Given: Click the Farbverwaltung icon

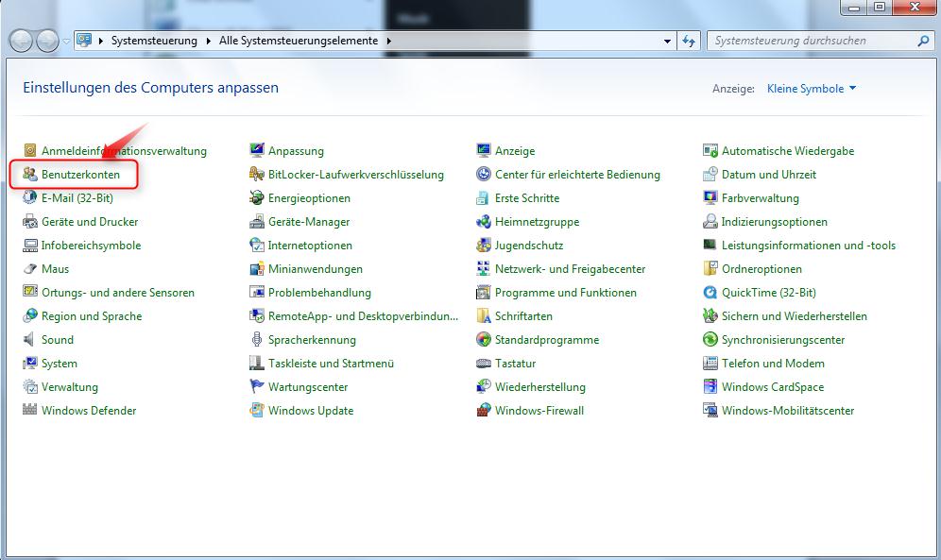Looking at the screenshot, I should point(710,198).
